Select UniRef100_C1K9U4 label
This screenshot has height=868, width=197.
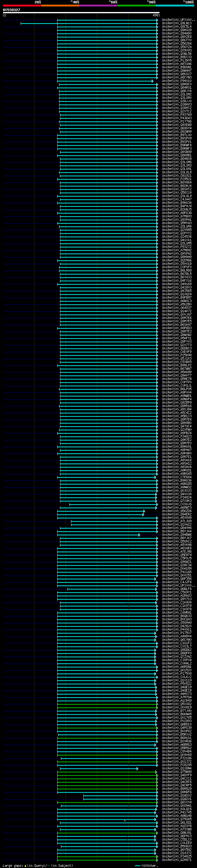[x=177, y=603]
